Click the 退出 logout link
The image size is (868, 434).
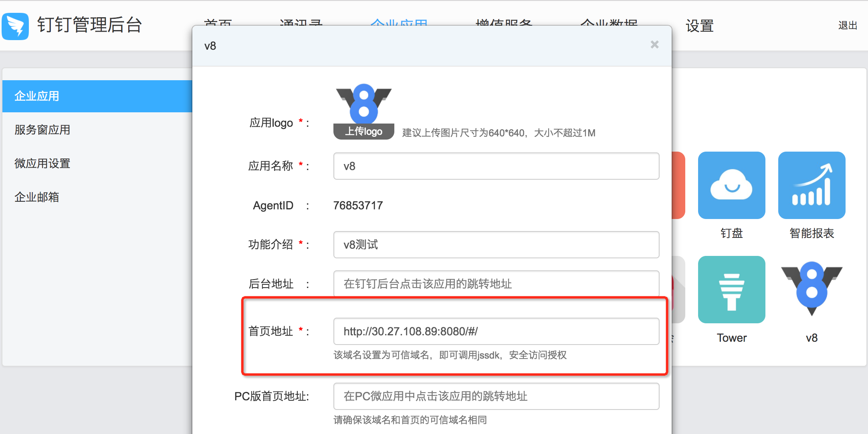(x=848, y=26)
